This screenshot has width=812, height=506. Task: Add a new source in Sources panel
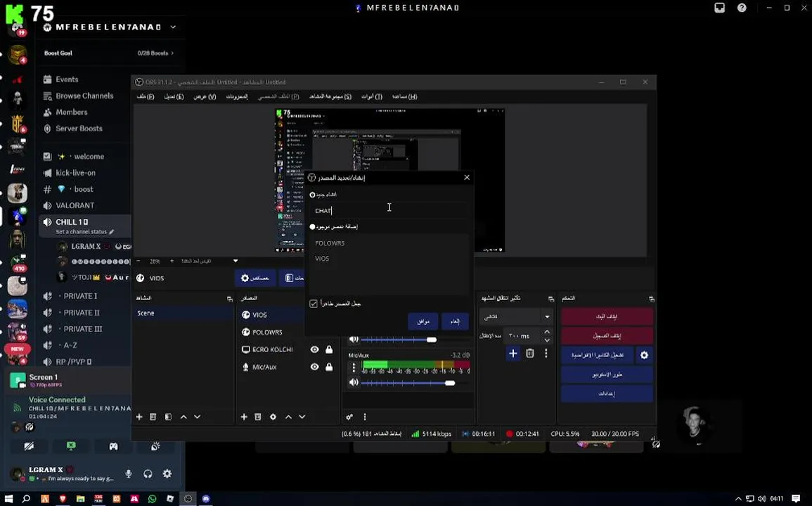pyautogui.click(x=244, y=417)
